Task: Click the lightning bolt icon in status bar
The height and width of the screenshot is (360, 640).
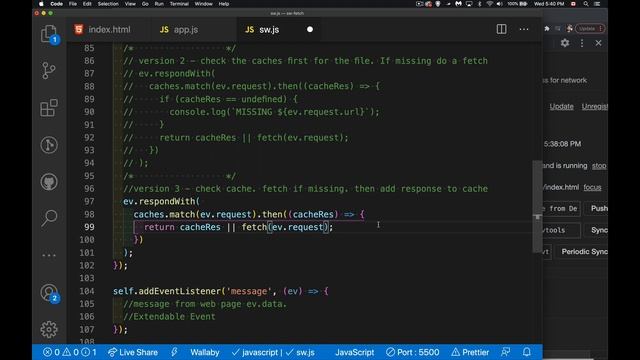Action: (174, 352)
